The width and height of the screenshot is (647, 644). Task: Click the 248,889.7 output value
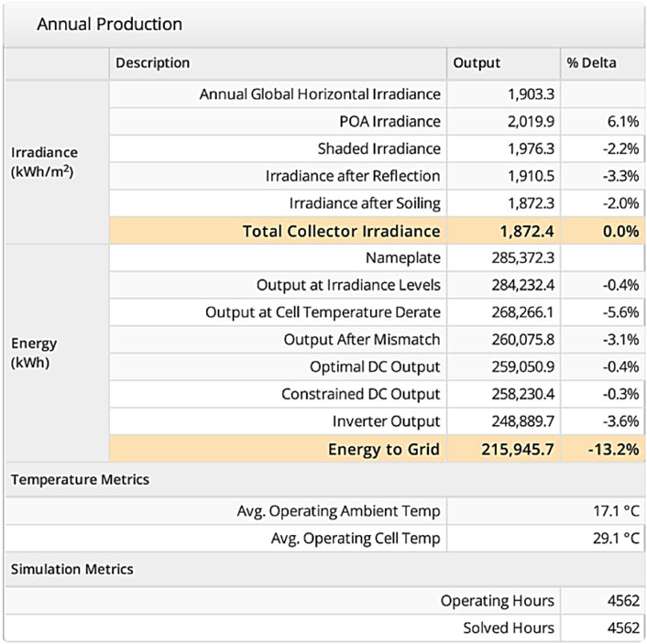point(522,421)
